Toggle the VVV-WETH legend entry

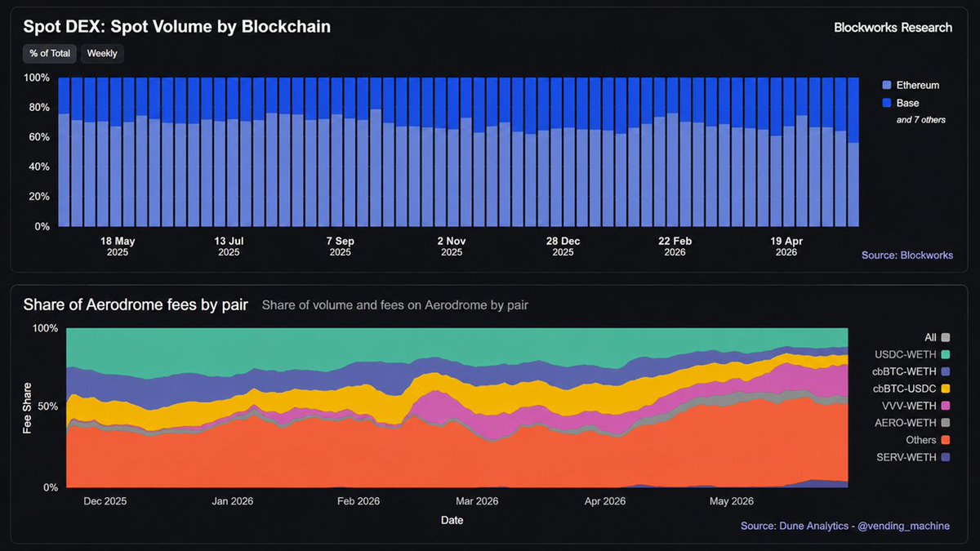click(916, 406)
